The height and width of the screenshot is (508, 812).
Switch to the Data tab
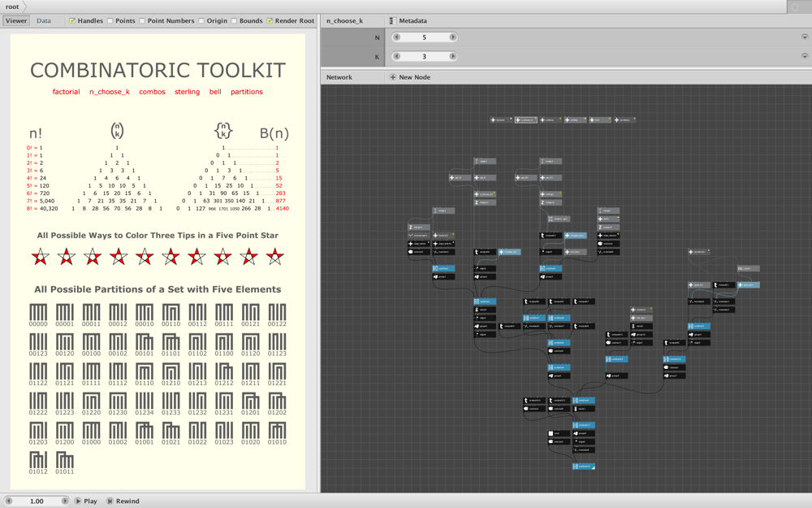click(44, 21)
